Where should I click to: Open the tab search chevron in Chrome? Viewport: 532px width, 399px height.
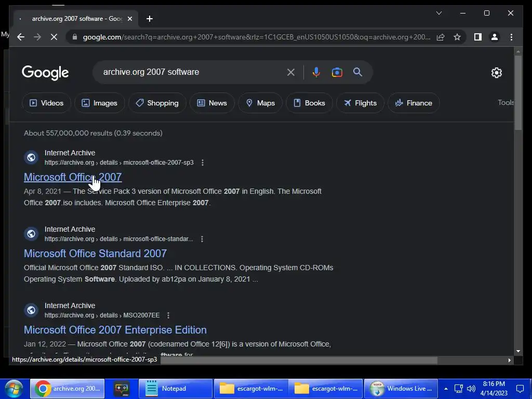coord(439,13)
